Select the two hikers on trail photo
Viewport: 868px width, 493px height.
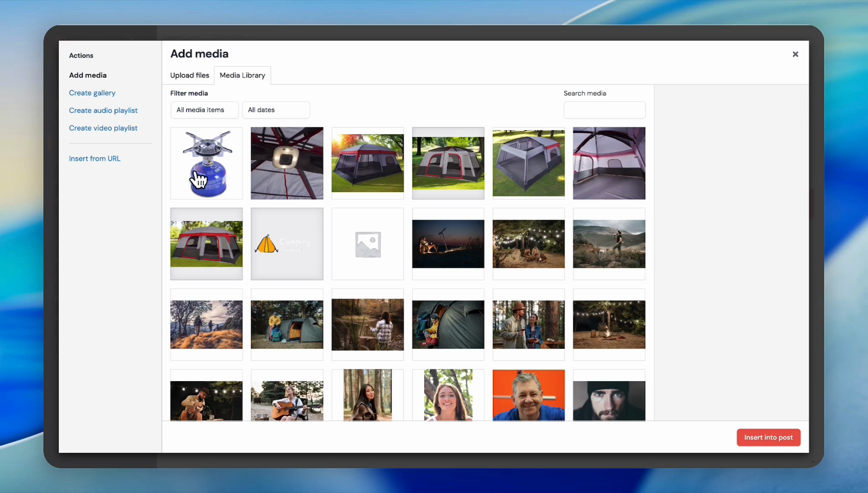click(x=206, y=325)
